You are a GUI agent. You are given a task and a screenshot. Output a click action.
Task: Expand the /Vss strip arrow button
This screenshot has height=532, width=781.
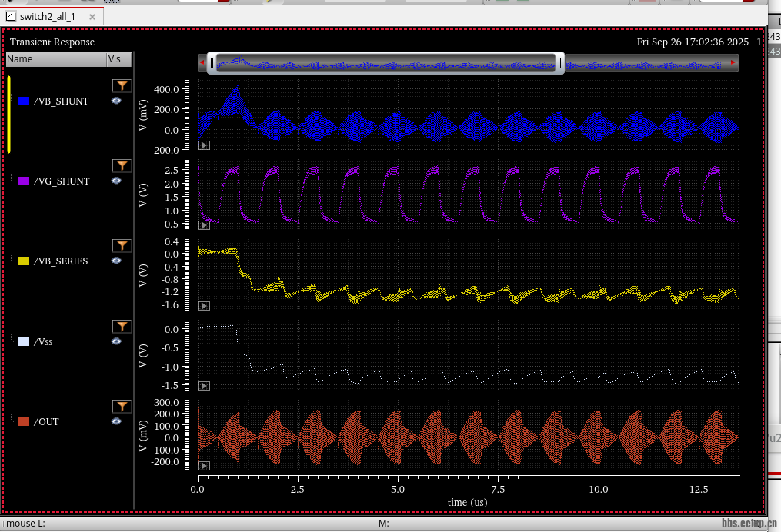coord(204,386)
